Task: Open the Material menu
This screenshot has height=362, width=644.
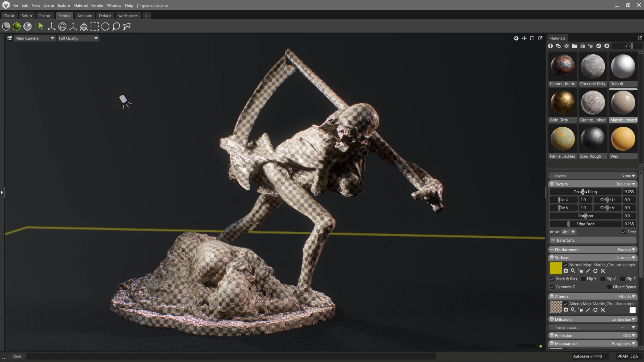Action: pos(80,5)
